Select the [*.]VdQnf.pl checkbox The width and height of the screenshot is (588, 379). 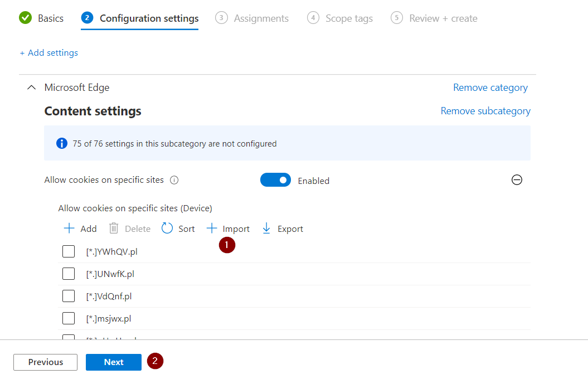pos(69,296)
